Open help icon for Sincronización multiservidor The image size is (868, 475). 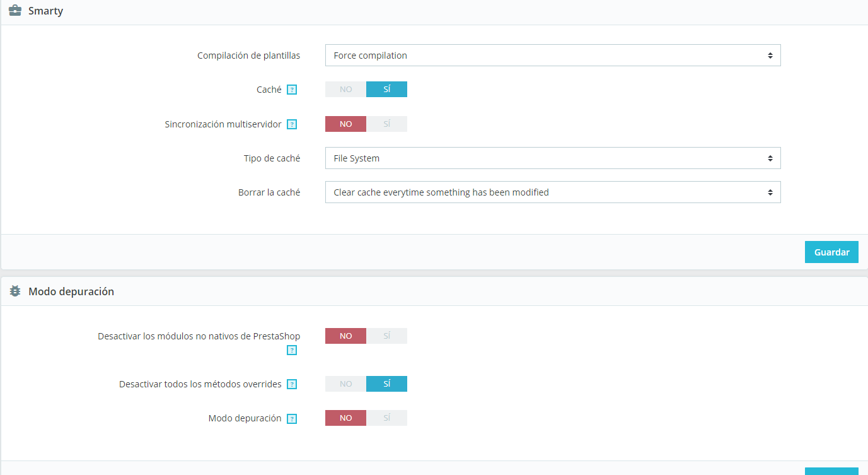[x=292, y=124]
